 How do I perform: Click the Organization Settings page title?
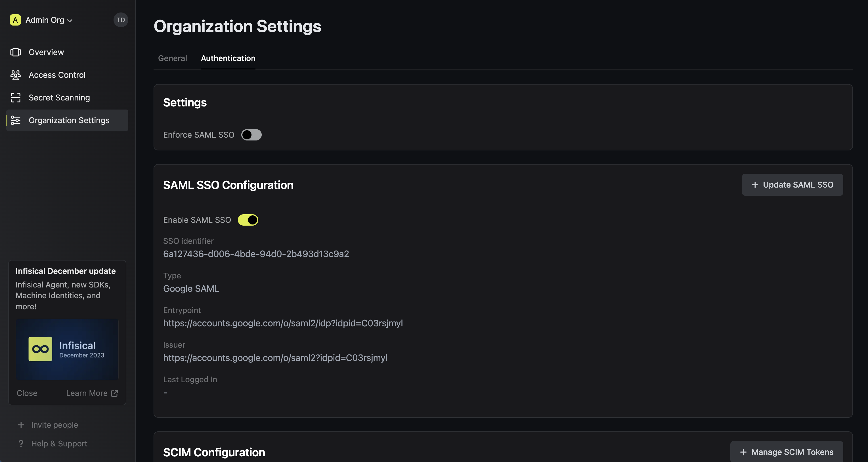(x=237, y=26)
